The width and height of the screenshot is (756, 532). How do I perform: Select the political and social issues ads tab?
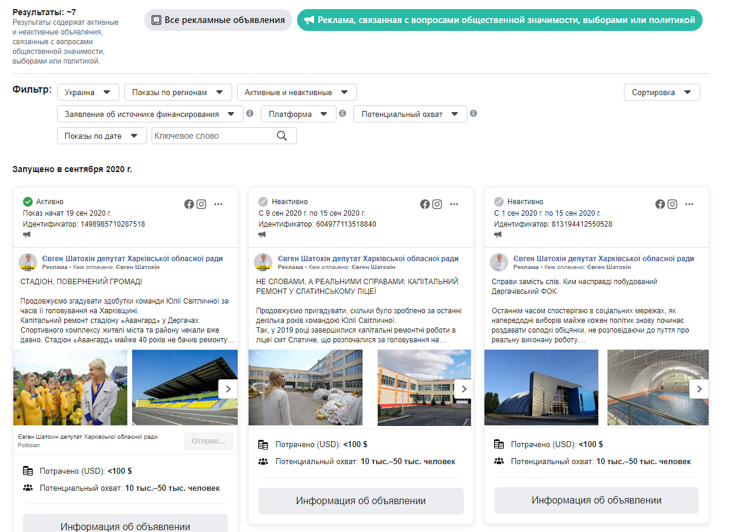[500, 20]
